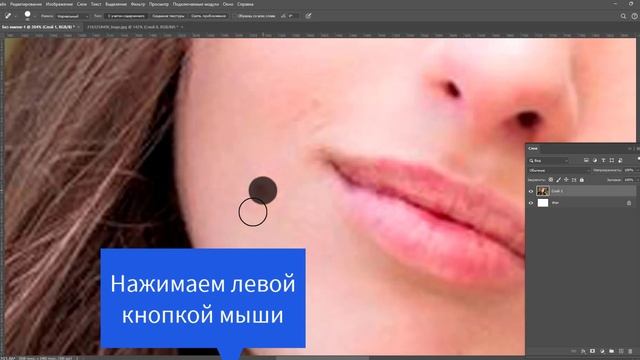Click Слой 1 layer name
The height and width of the screenshot is (360, 640).
(x=557, y=191)
